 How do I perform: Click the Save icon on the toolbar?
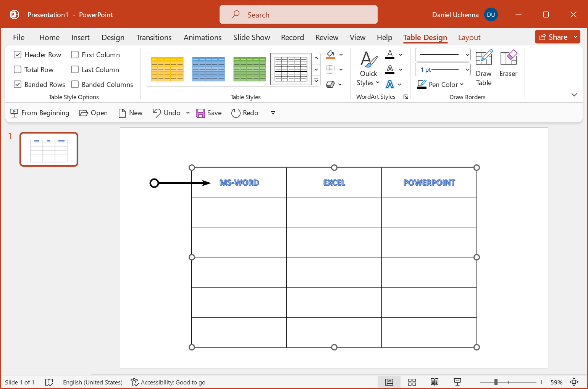201,113
